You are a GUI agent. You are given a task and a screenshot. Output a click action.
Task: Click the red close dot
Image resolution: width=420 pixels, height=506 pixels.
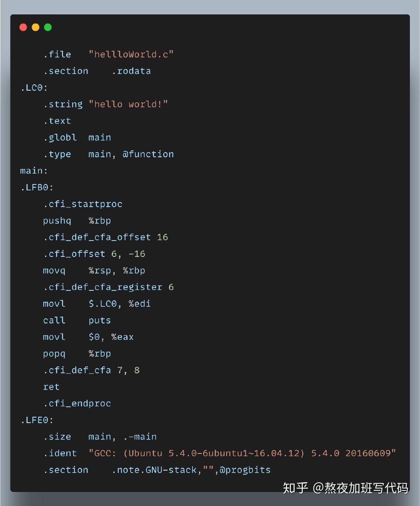[23, 27]
